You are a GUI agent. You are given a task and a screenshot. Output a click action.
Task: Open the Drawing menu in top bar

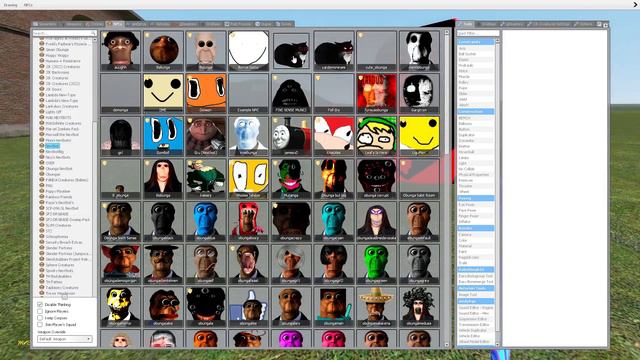pos(11,5)
